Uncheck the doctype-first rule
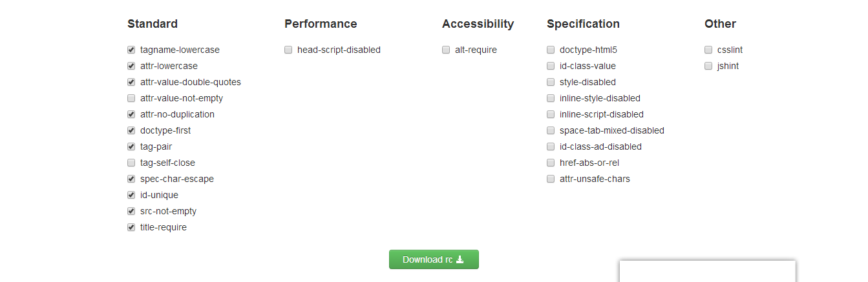Image resolution: width=868 pixels, height=282 pixels. point(131,130)
